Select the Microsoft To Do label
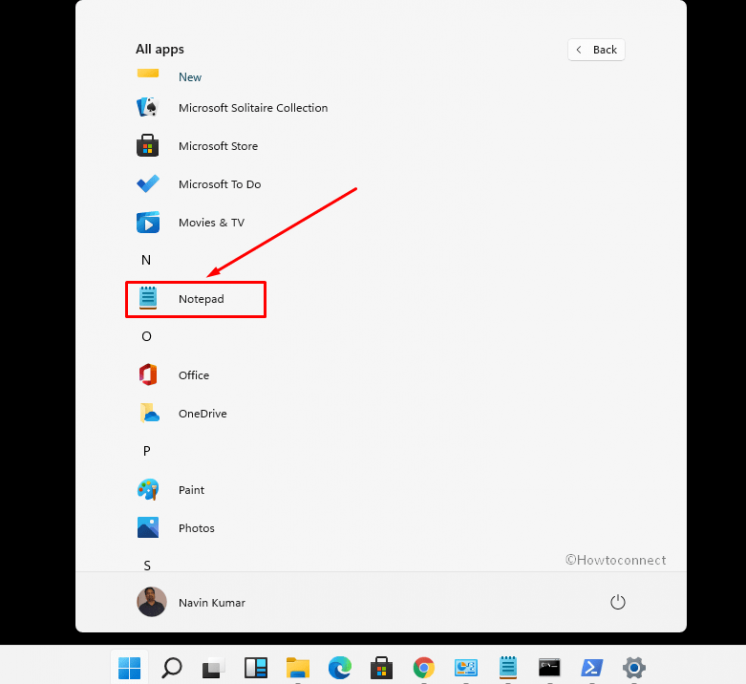Screen dimensions: 746x684 [x=220, y=184]
